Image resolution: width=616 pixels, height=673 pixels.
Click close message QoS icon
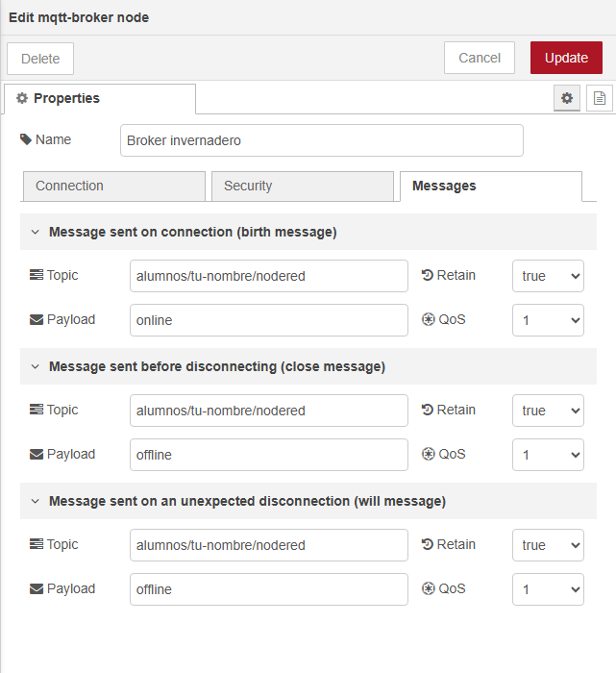click(x=428, y=454)
